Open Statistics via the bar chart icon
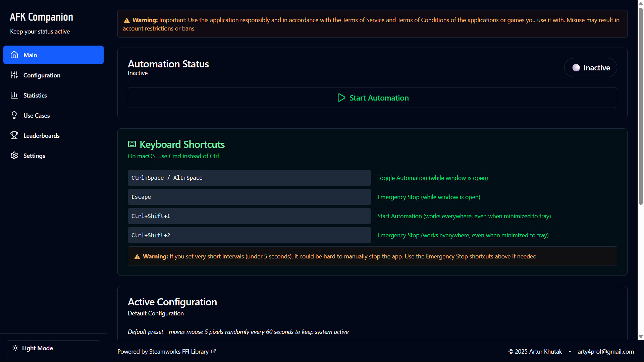 tap(14, 95)
